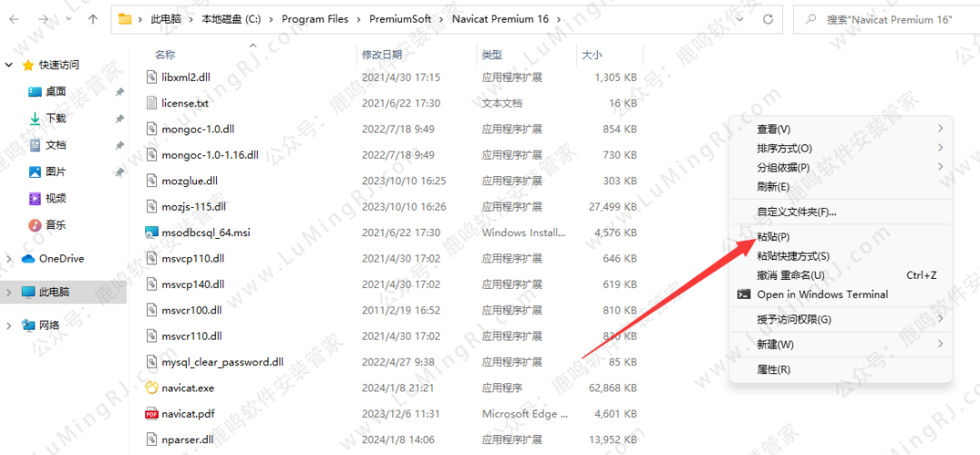Select mongoc-1.0.dll file icon
Image resolution: width=980 pixels, height=455 pixels.
coord(152,129)
